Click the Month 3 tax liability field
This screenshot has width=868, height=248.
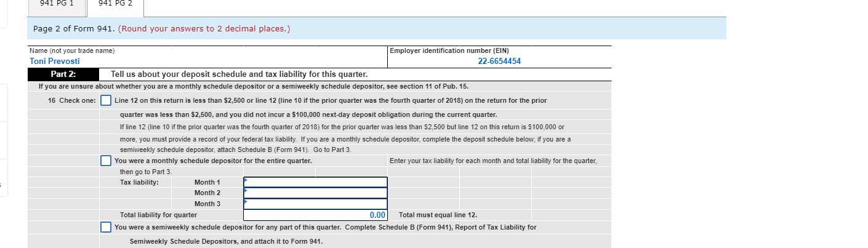click(315, 204)
